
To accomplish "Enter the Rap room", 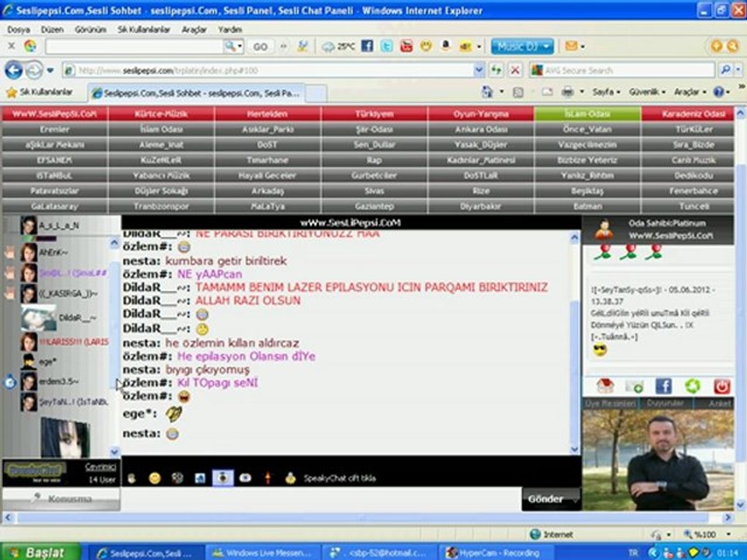I will [x=374, y=160].
